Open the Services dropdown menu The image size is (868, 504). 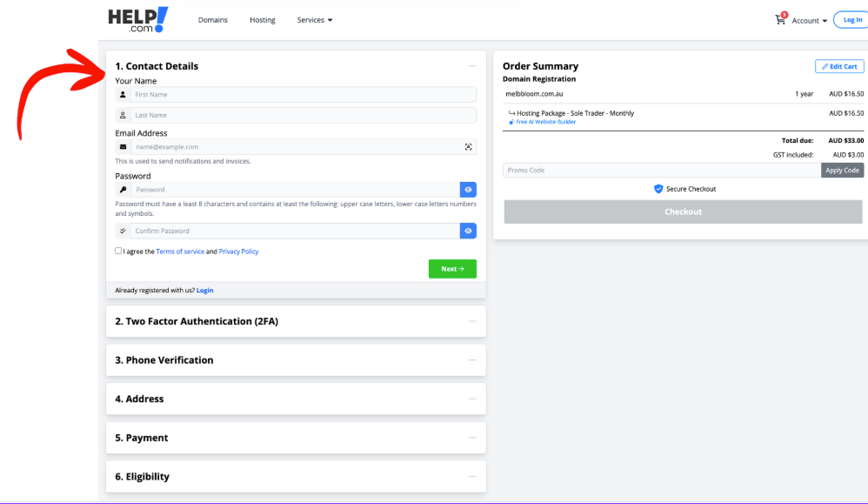pyautogui.click(x=314, y=20)
